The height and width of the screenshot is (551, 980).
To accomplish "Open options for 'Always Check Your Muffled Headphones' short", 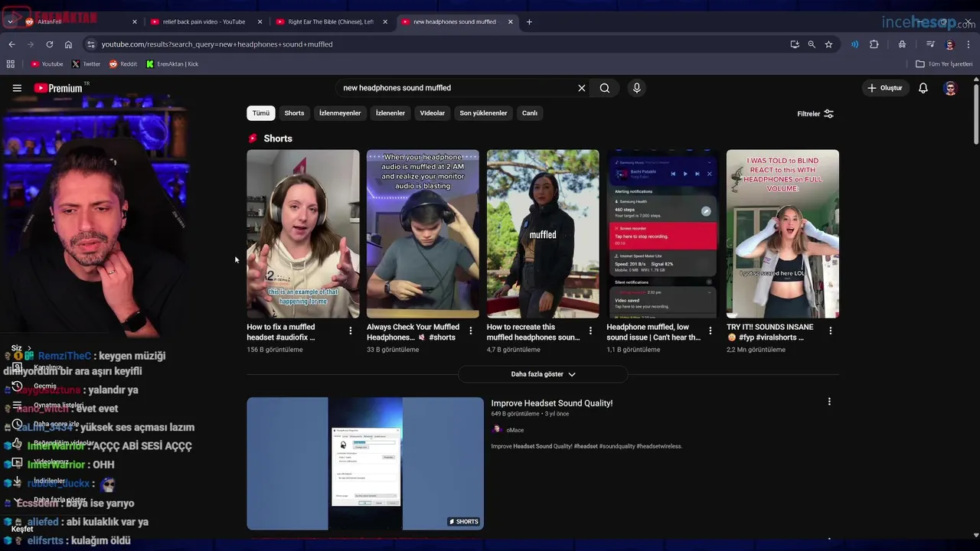I will (x=470, y=331).
